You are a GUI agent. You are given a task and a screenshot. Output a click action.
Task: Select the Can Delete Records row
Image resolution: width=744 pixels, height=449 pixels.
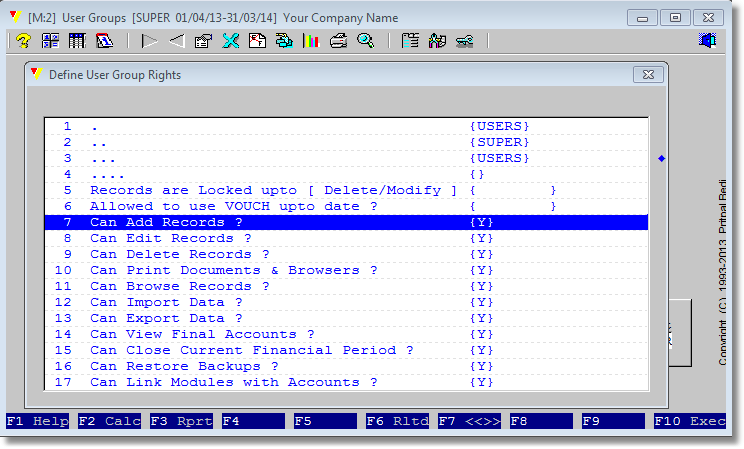coord(346,254)
